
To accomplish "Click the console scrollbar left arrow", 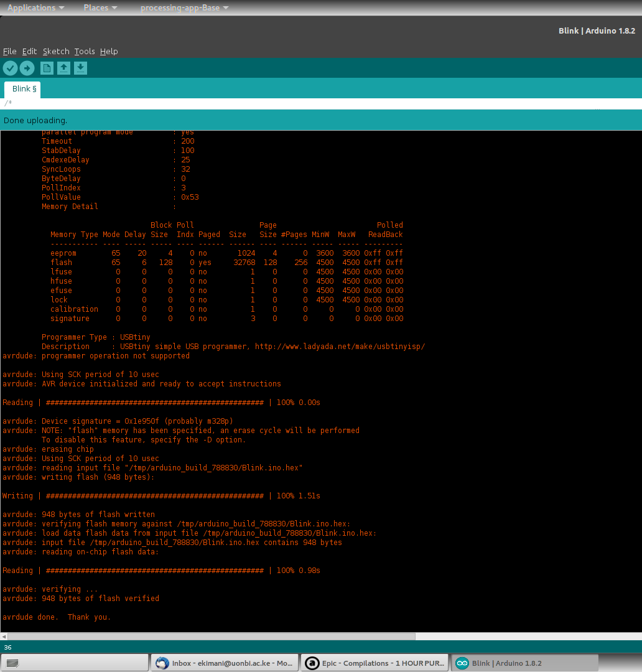I will pyautogui.click(x=4, y=637).
